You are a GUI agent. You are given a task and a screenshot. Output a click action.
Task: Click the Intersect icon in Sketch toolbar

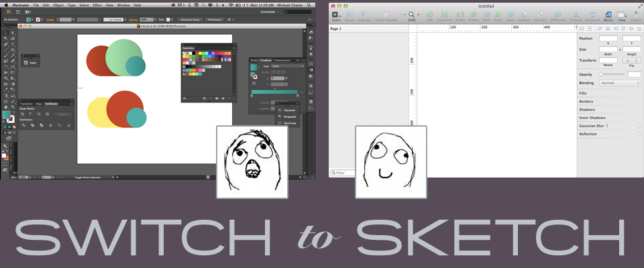click(x=540, y=14)
